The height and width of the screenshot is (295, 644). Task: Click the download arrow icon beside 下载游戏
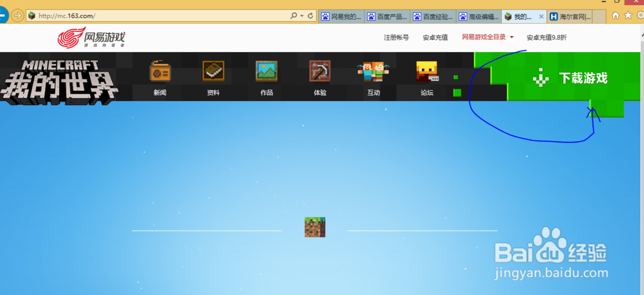[541, 78]
